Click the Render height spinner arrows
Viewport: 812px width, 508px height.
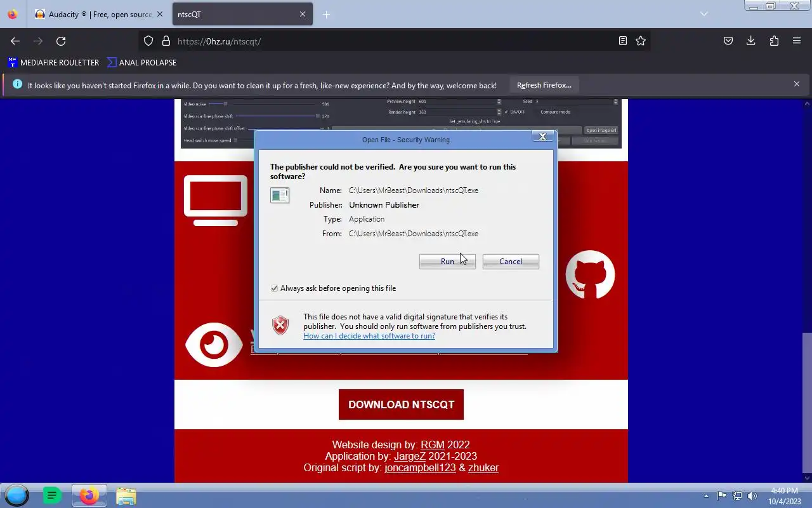[499, 112]
